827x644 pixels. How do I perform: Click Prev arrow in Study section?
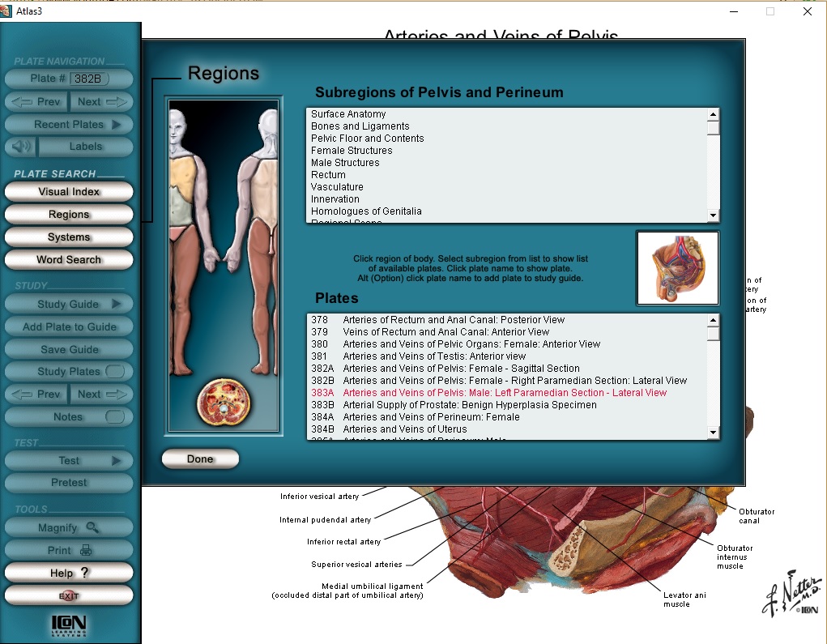(36, 394)
